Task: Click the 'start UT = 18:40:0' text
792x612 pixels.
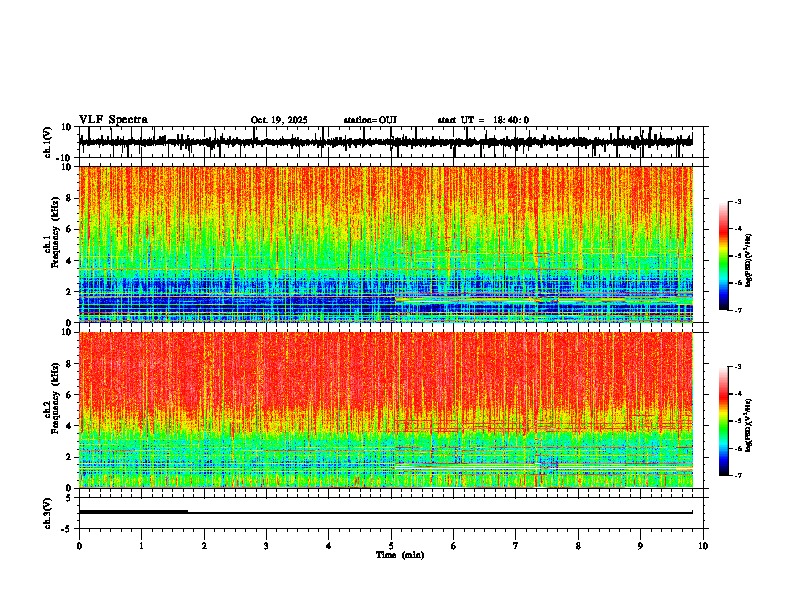Action: pyautogui.click(x=483, y=120)
